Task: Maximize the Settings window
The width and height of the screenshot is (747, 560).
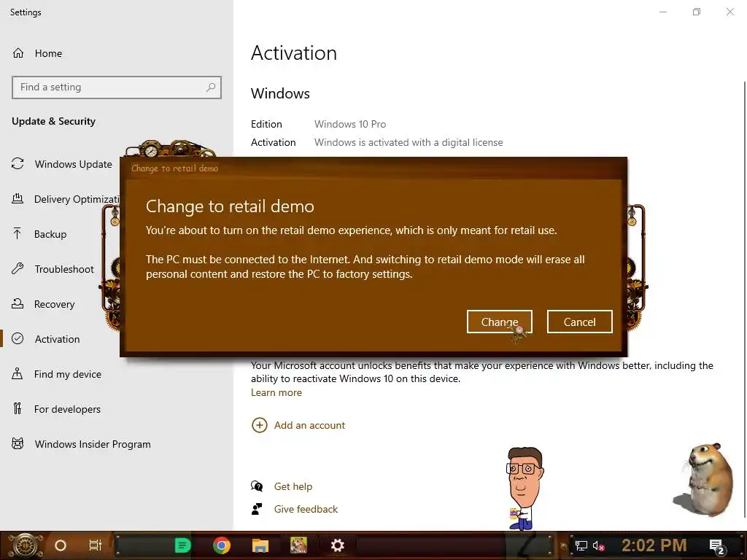Action: [x=697, y=12]
